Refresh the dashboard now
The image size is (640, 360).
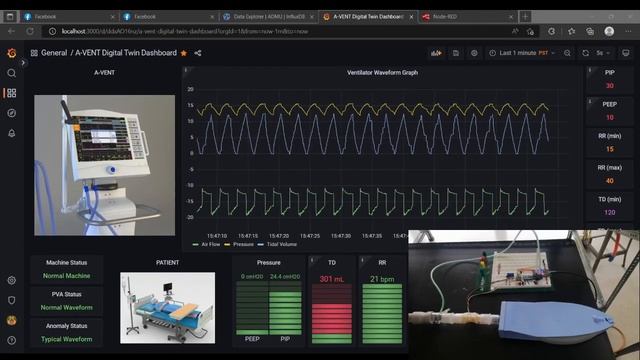586,53
